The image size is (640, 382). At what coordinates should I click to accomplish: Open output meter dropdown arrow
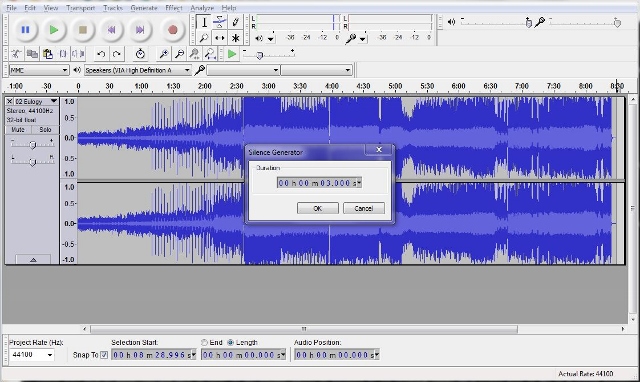(271, 39)
